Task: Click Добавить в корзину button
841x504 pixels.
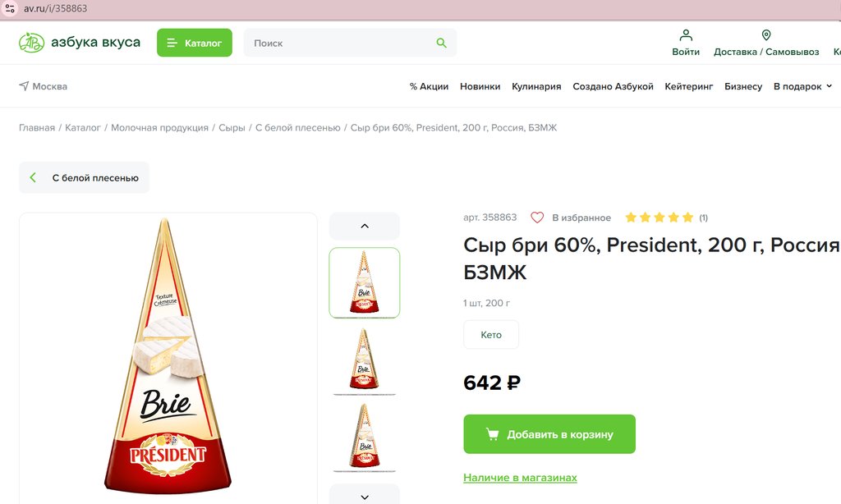Action: point(549,434)
